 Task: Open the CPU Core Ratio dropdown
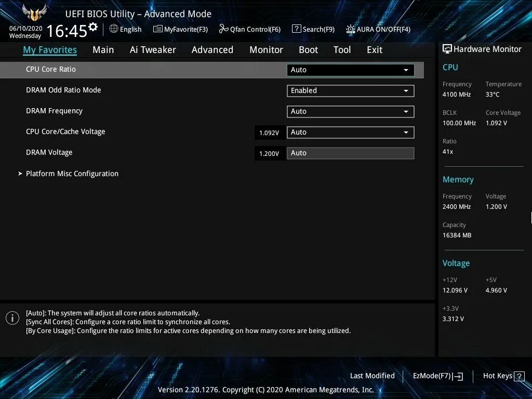coord(351,70)
